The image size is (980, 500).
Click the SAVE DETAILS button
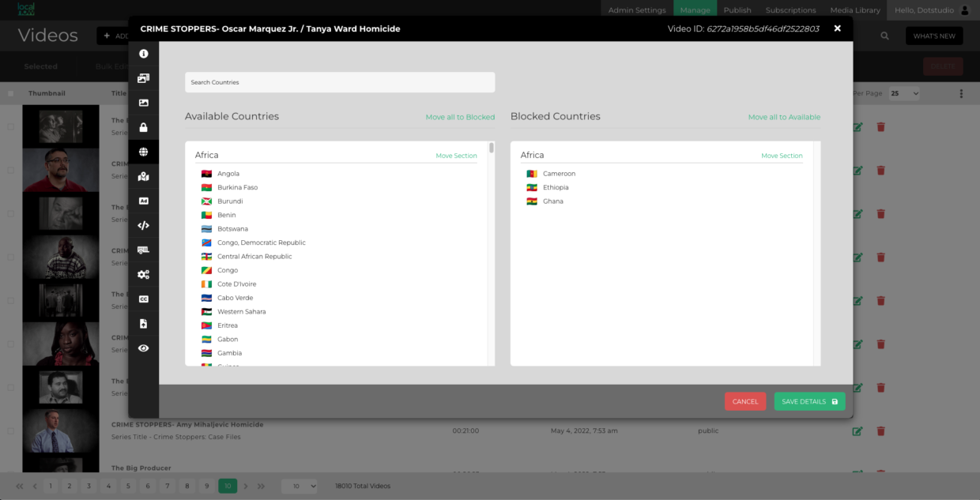(808, 401)
